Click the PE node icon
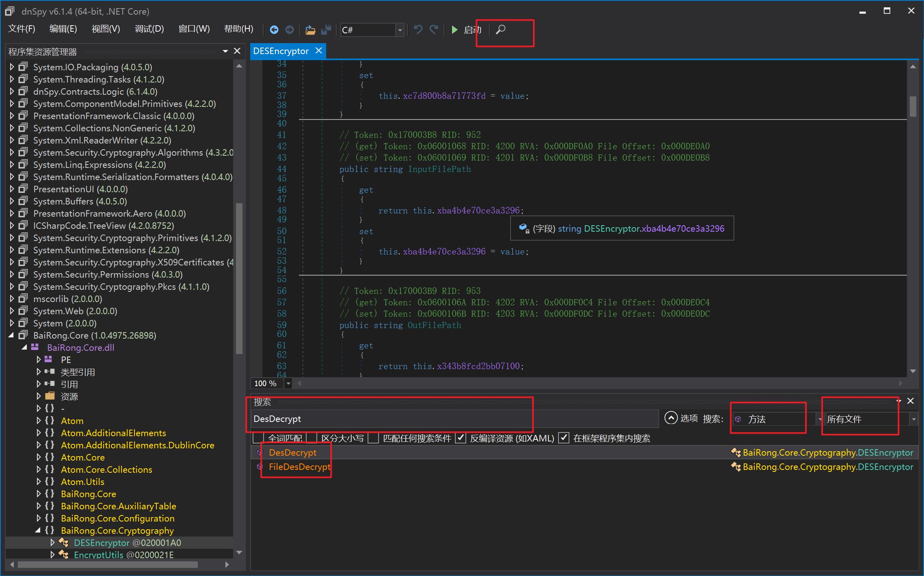Image resolution: width=924 pixels, height=576 pixels. pos(49,359)
